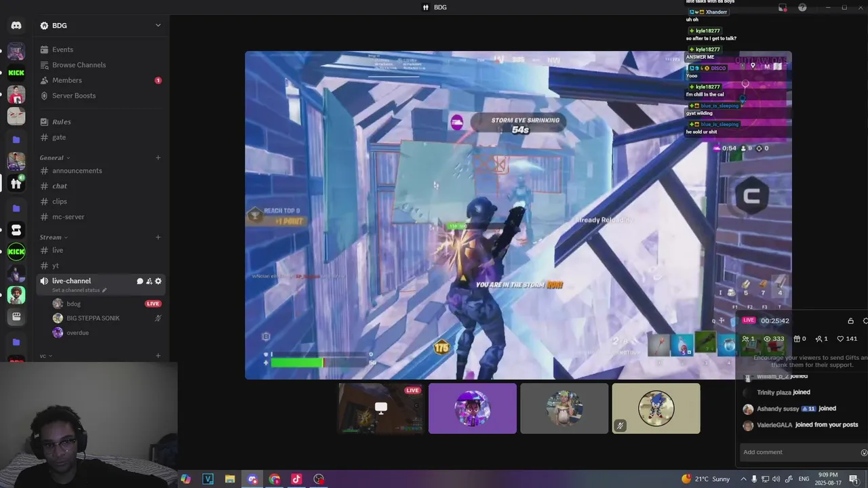Open the live text channel under Stream
The height and width of the screenshot is (488, 868).
[x=101, y=250]
